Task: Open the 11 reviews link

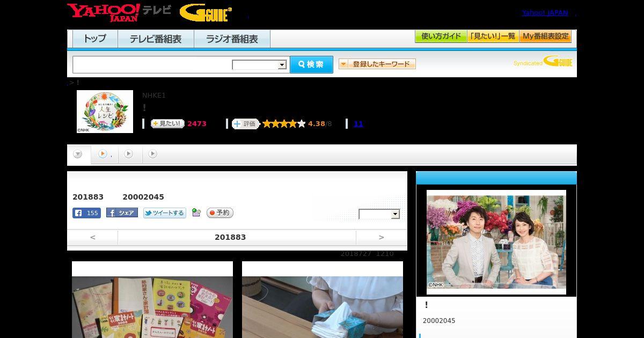Action: [358, 123]
